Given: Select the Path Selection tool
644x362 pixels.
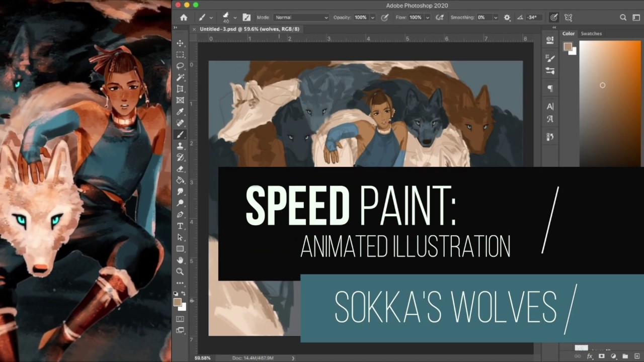Looking at the screenshot, I should click(x=180, y=237).
